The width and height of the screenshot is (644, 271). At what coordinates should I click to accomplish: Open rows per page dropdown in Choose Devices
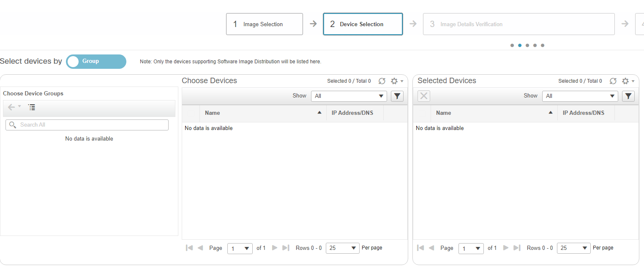pyautogui.click(x=343, y=248)
